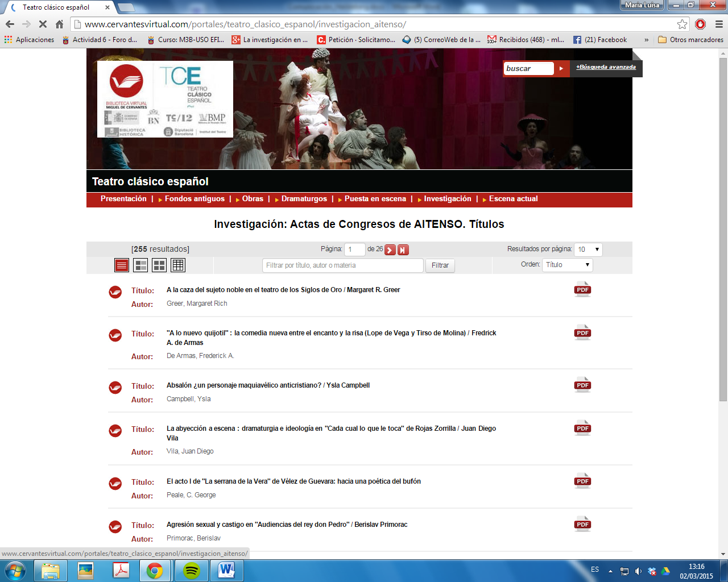The image size is (728, 582).
Task: Stop page loading with the X button
Action: coord(43,24)
